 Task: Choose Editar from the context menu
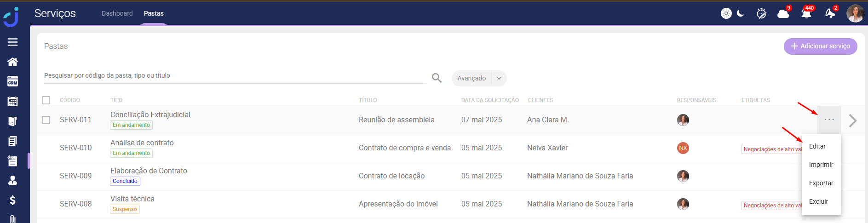click(817, 146)
